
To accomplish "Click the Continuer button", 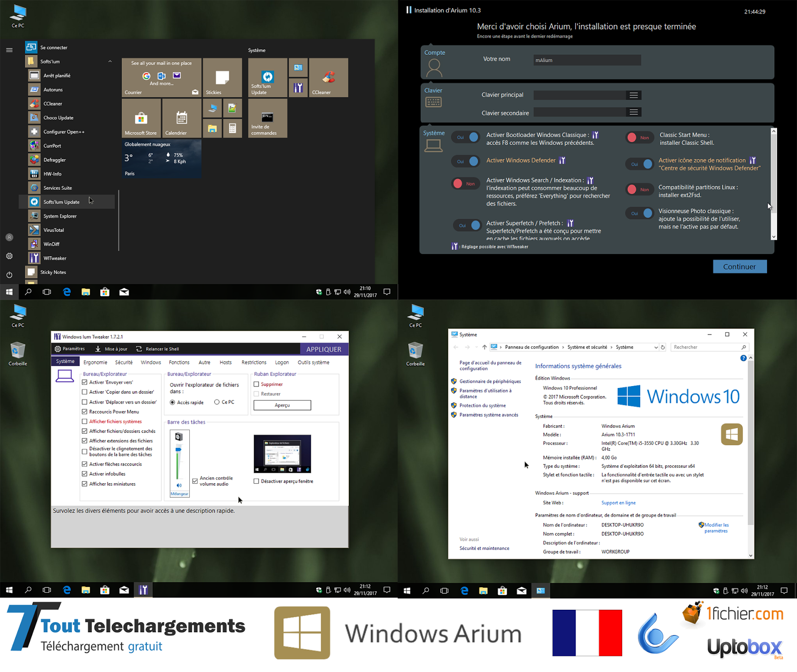I will click(740, 267).
